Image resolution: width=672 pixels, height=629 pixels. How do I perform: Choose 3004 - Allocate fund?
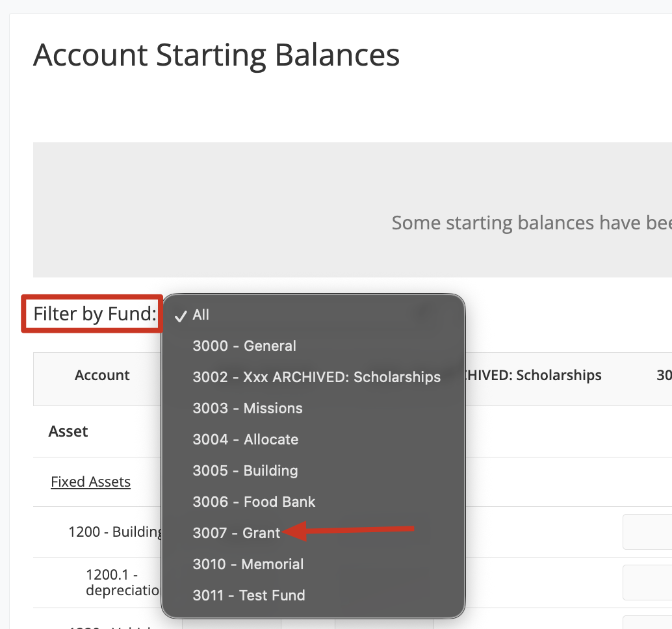[x=246, y=439]
